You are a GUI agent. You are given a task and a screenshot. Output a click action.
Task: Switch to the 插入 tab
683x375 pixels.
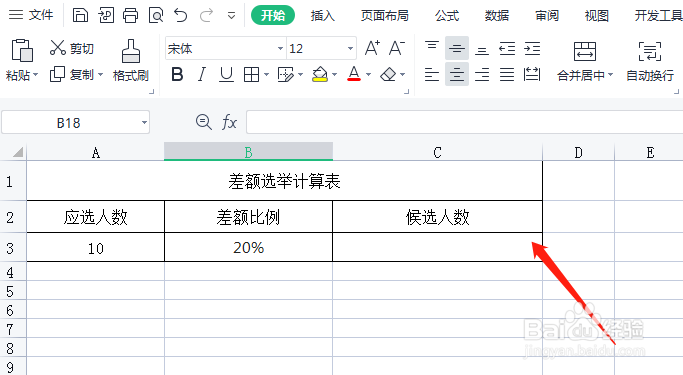click(322, 16)
